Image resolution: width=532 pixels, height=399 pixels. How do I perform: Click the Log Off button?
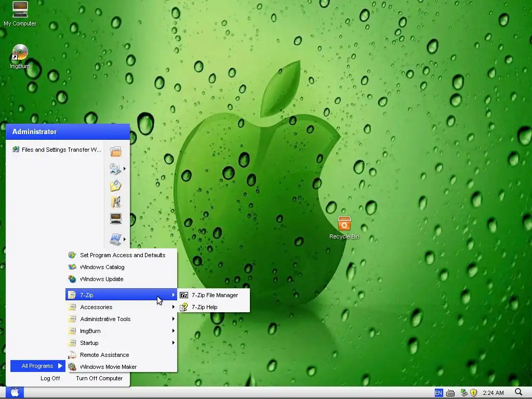50,378
